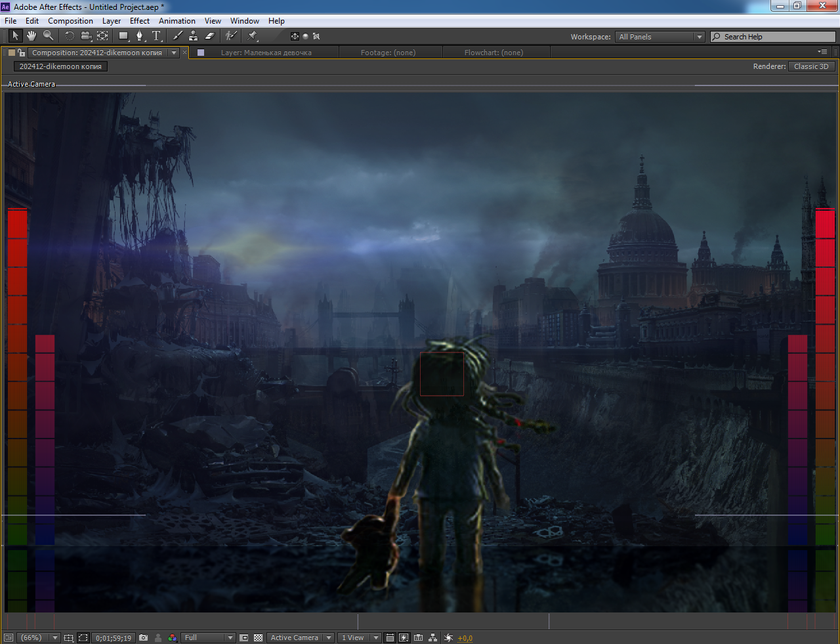
Task: Open the viewer panel options menu
Action: click(x=822, y=52)
